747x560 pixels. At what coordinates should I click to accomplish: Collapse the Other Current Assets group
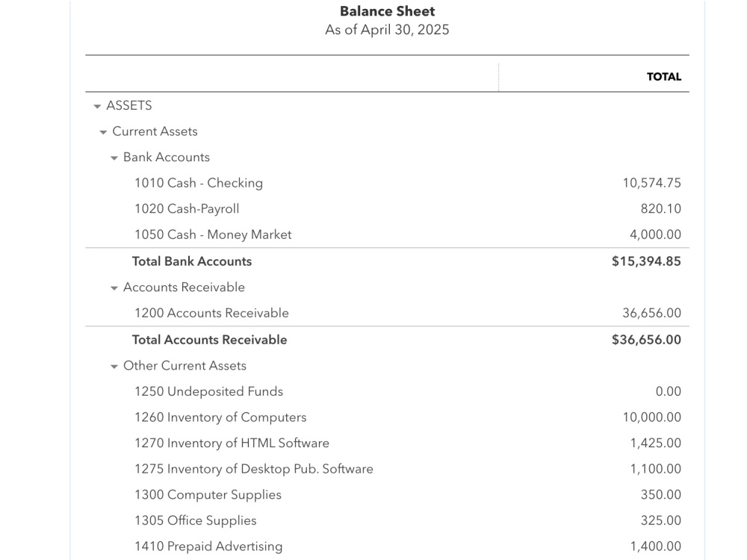(114, 367)
